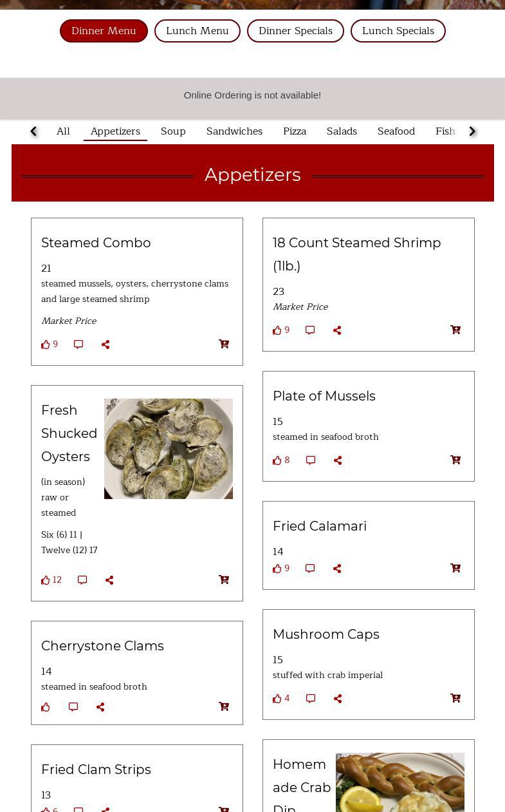Screen dimensions: 505x812
Task: Switch to the Soup category tab
Action: [x=173, y=131]
